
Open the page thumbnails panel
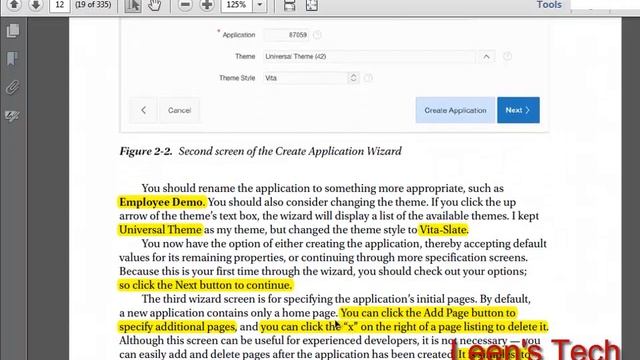tap(13, 31)
